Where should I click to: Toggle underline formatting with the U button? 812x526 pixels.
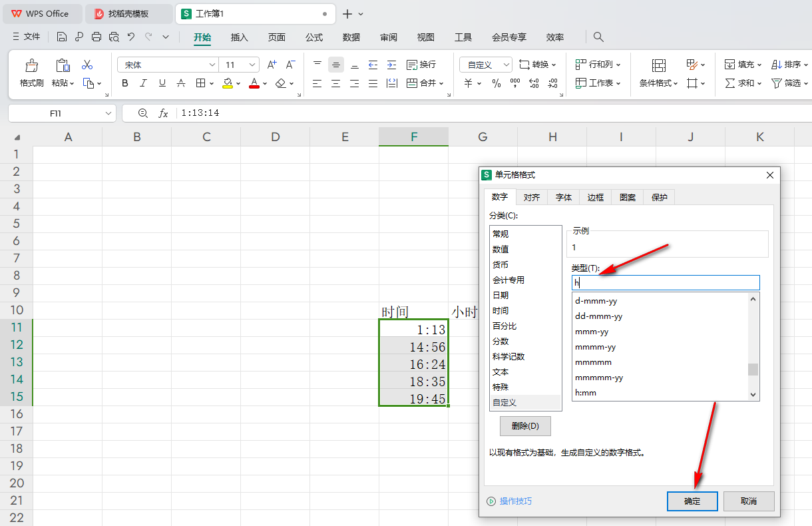[x=162, y=83]
